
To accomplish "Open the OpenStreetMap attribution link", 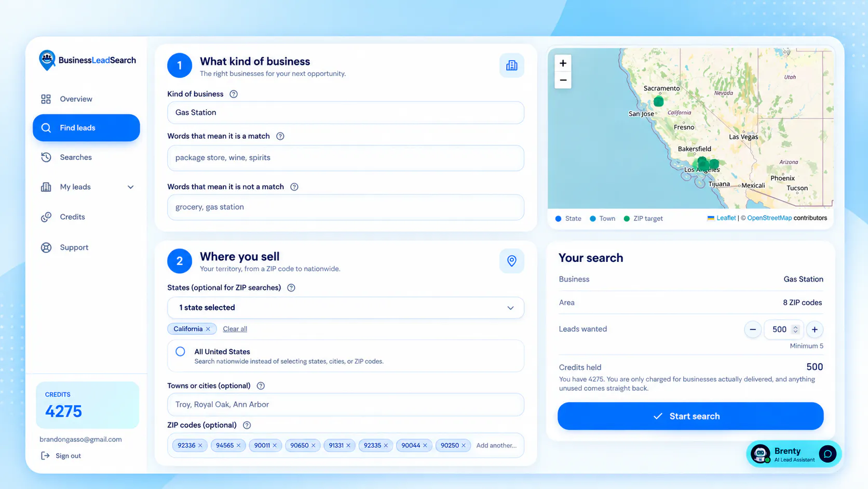I will [x=769, y=218].
